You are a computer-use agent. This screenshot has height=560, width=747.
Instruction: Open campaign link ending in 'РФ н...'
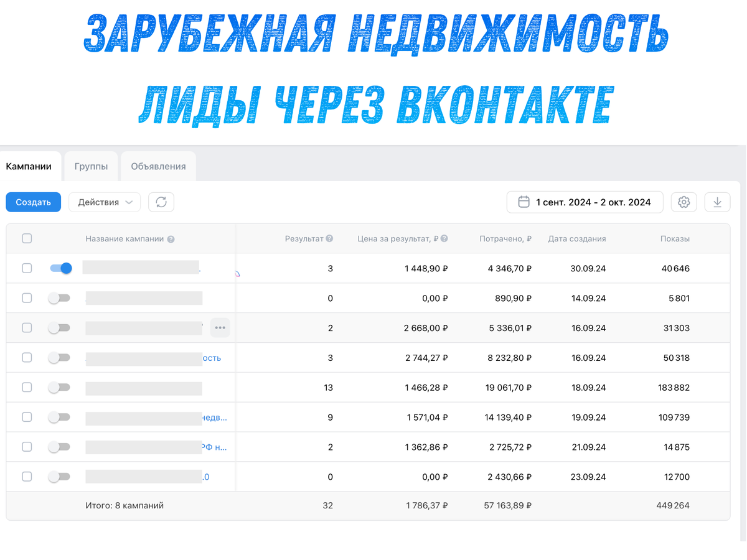pos(215,447)
